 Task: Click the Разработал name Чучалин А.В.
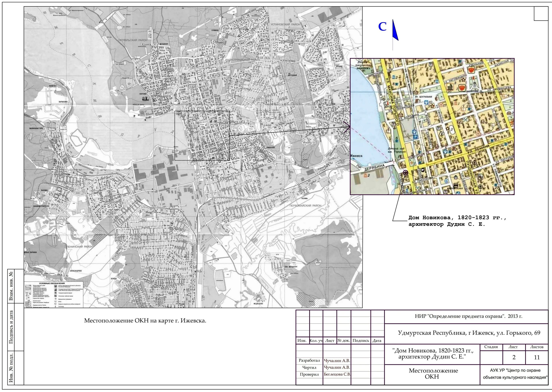[337, 361]
